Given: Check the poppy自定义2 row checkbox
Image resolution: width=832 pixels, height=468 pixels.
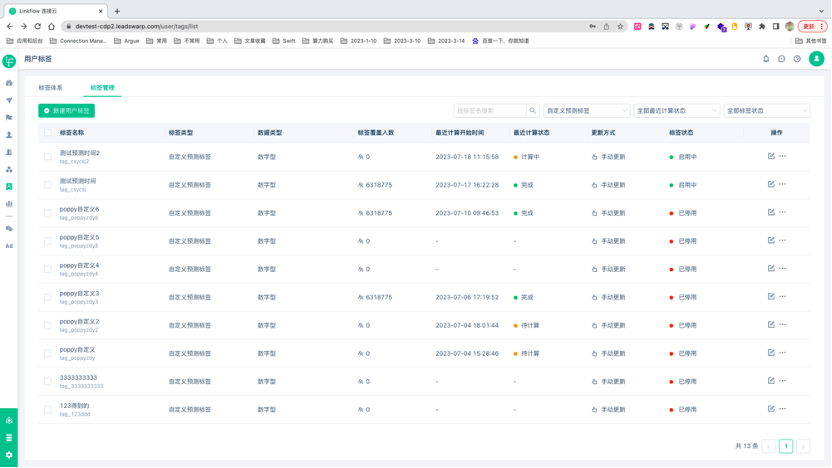Looking at the screenshot, I should tap(48, 326).
